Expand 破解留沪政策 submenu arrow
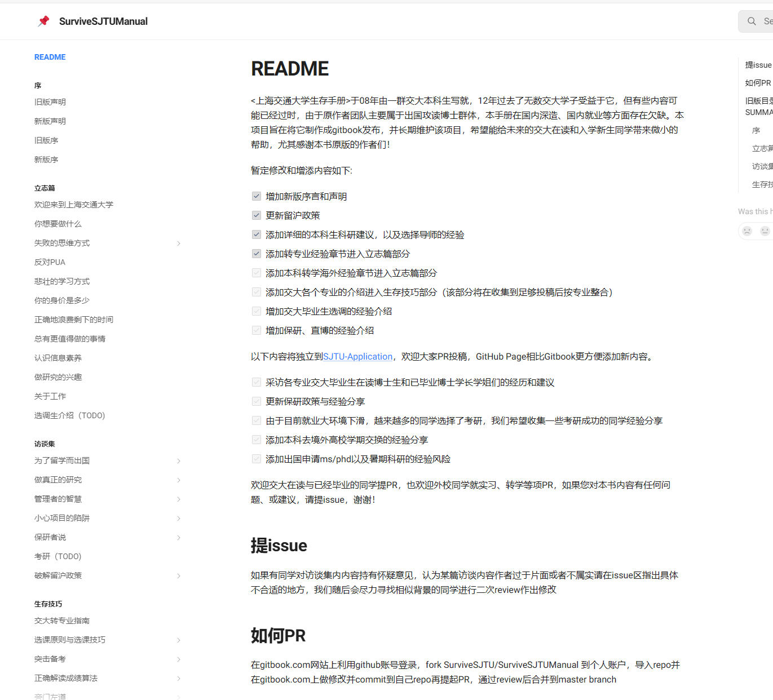 point(179,576)
